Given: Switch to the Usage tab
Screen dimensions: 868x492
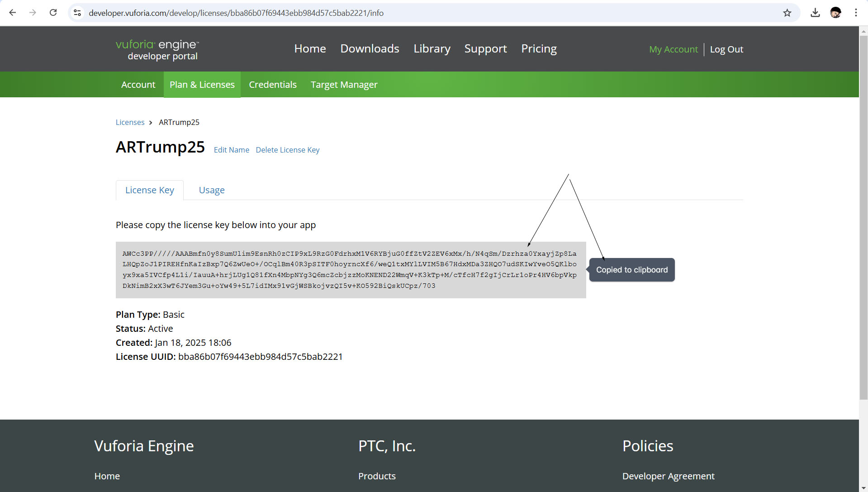Looking at the screenshot, I should pyautogui.click(x=212, y=190).
